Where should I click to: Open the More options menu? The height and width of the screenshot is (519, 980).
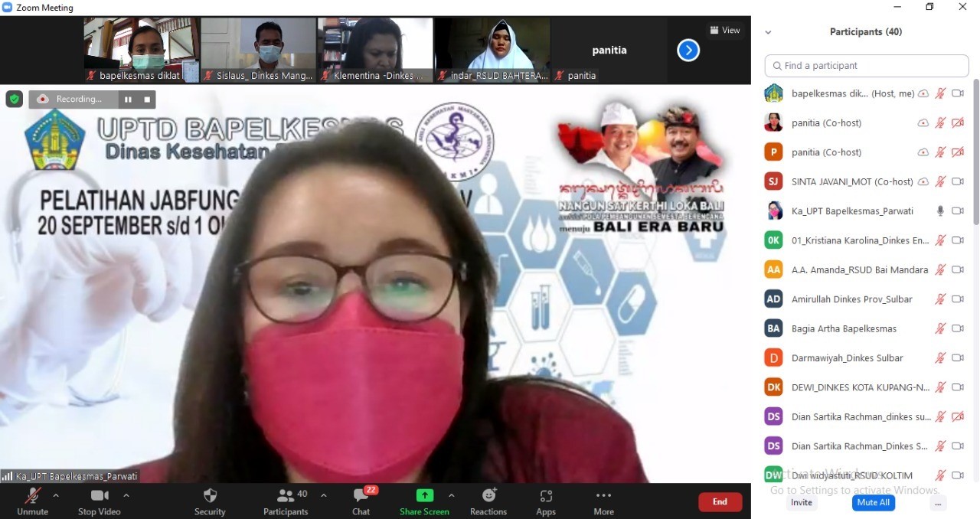[x=603, y=501]
